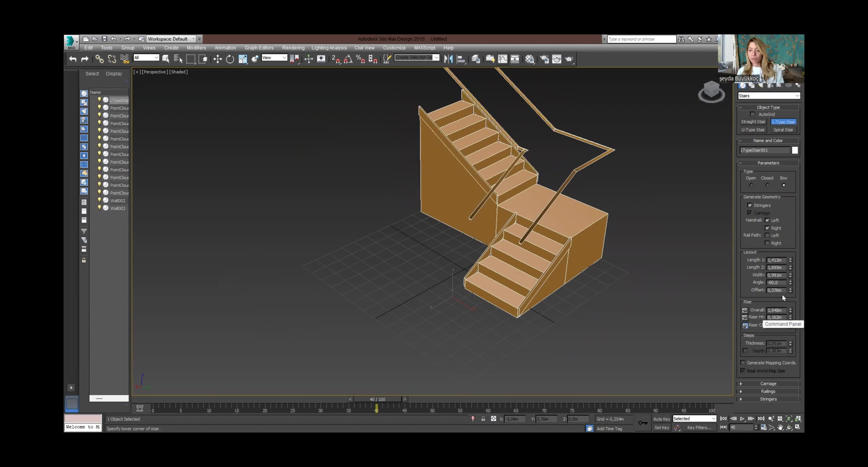868x467 pixels.
Task: Click the Render Production teapot icon
Action: coord(569,59)
